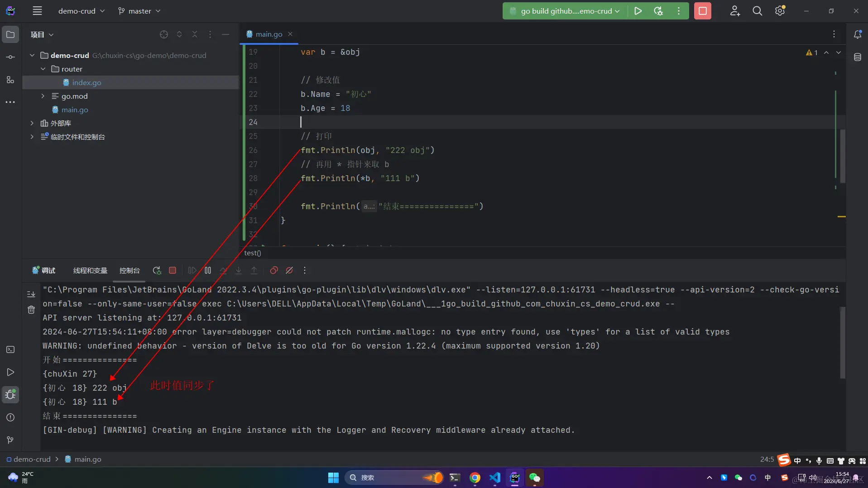Collapse the router folder
This screenshot has width=868, height=488.
click(43, 69)
